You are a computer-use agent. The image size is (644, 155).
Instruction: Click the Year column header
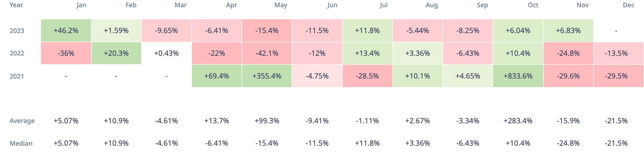coord(16,5)
